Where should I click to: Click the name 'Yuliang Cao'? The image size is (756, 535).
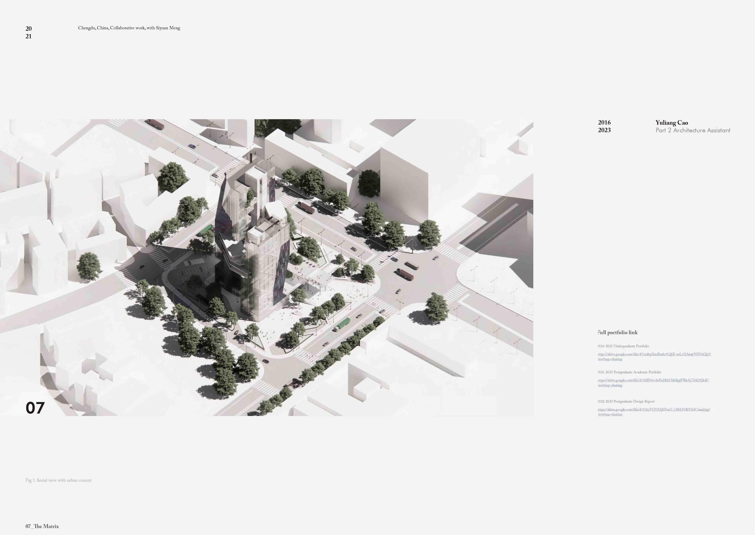click(672, 123)
